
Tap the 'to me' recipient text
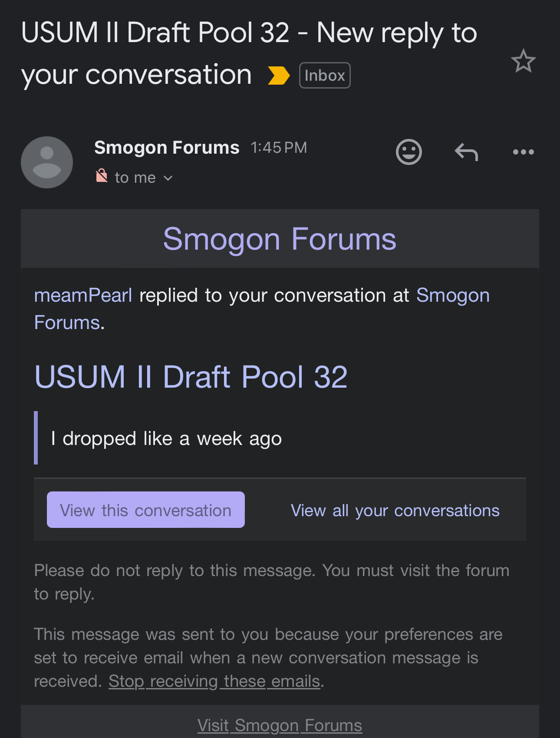pos(135,178)
